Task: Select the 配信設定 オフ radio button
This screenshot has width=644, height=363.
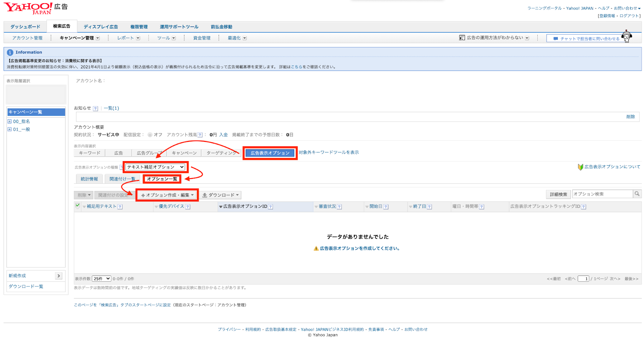Action: 150,135
